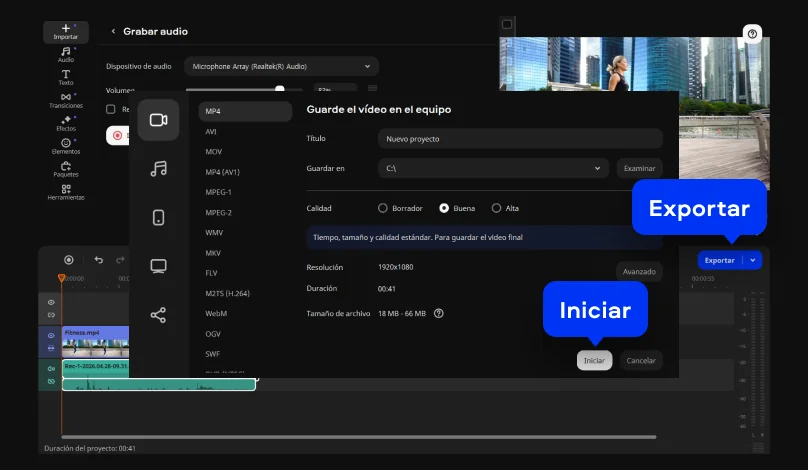Mute the Rec-1 audio track
The height and width of the screenshot is (470, 808).
click(x=51, y=368)
